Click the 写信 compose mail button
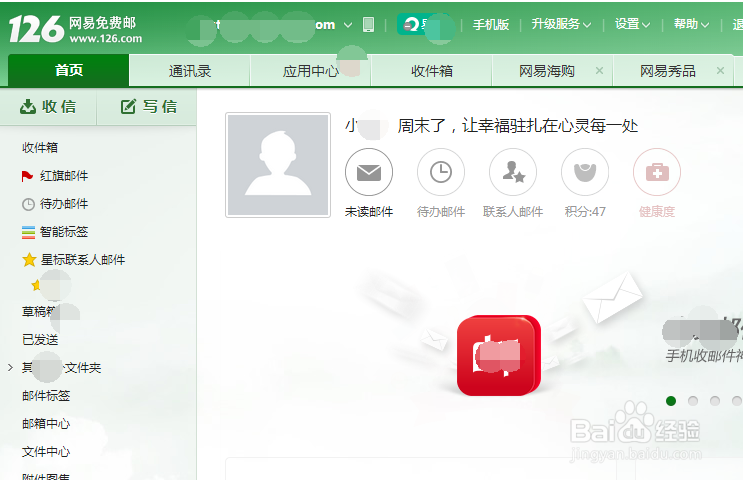Screen dimensions: 743x480 coord(148,107)
